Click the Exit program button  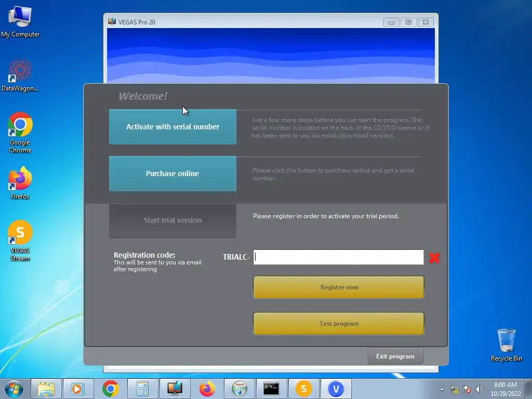click(x=395, y=356)
